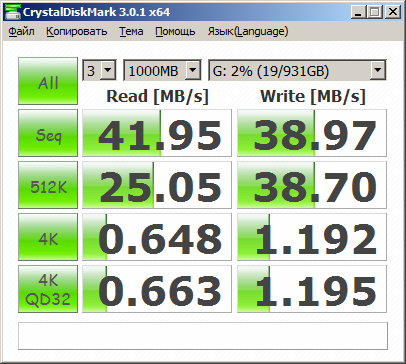
Task: Start the 512K test
Action: tap(48, 185)
